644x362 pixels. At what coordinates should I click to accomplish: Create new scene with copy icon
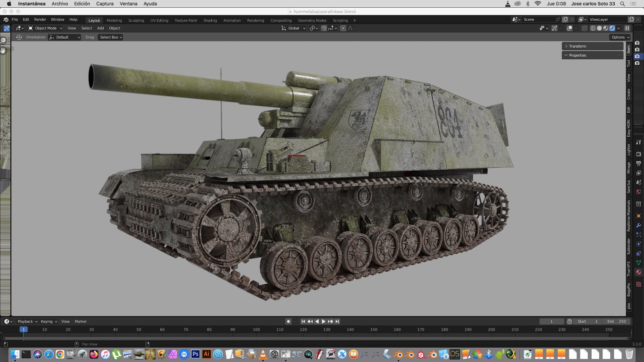[x=565, y=19]
